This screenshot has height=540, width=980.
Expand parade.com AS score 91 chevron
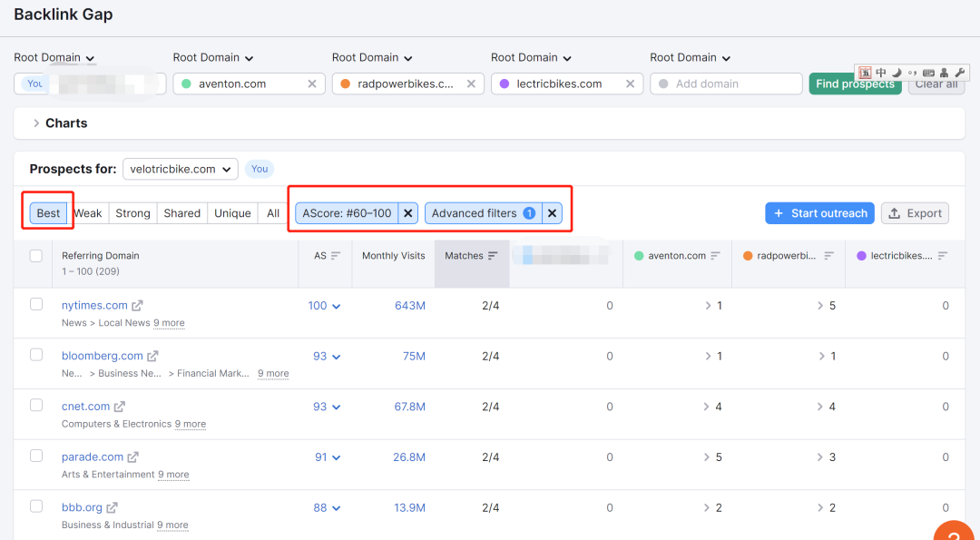(337, 458)
